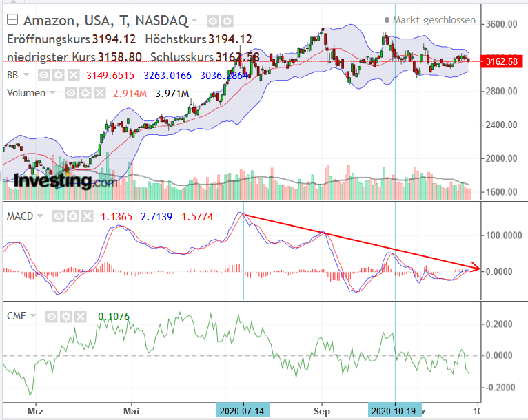Click the 0.0000 label on CMF axis
The width and height of the screenshot is (528, 420).
coord(499,355)
